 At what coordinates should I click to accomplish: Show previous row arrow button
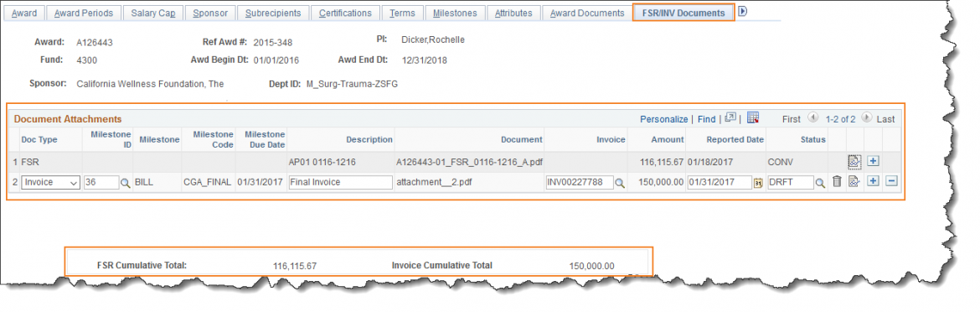pyautogui.click(x=812, y=117)
